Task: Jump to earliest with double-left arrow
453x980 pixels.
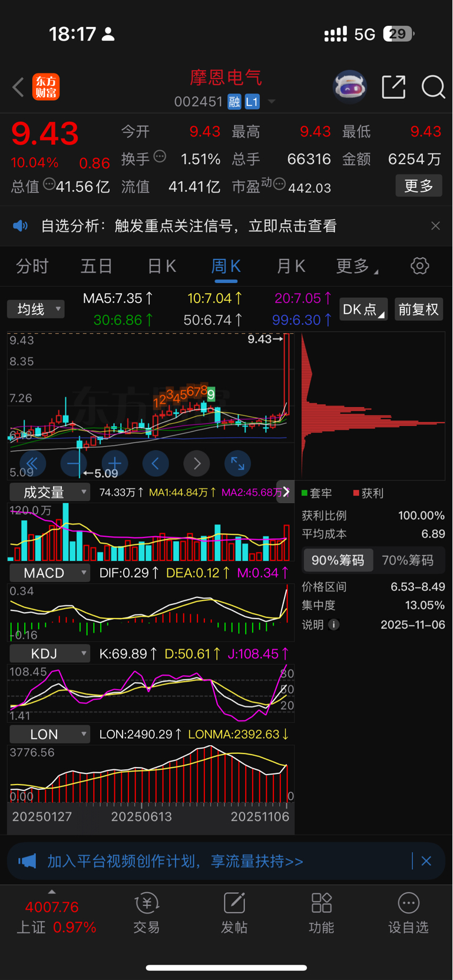Action: pyautogui.click(x=32, y=464)
